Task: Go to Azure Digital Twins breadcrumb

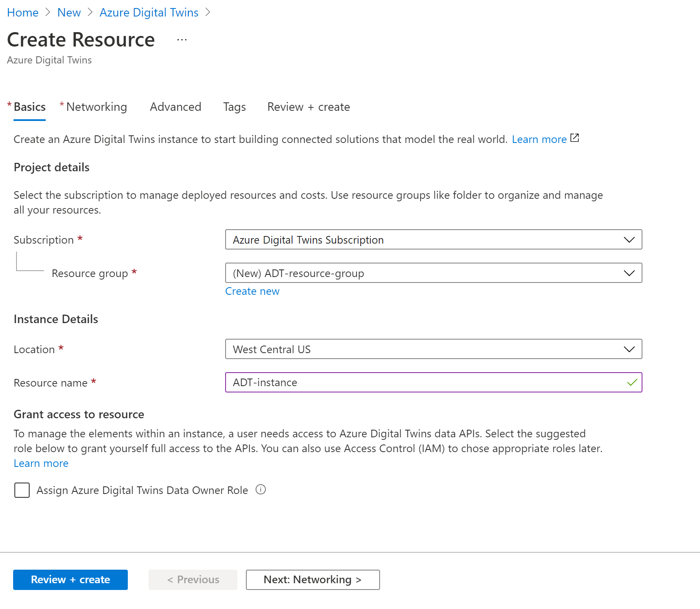Action: pyautogui.click(x=149, y=13)
